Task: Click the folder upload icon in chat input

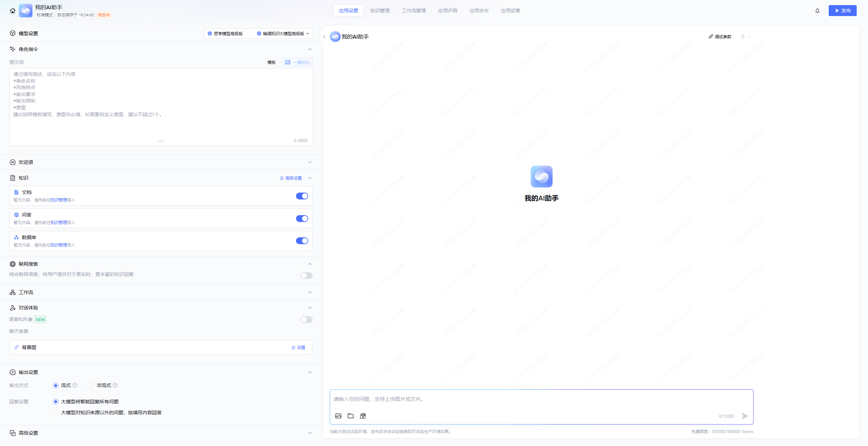Action: point(350,416)
